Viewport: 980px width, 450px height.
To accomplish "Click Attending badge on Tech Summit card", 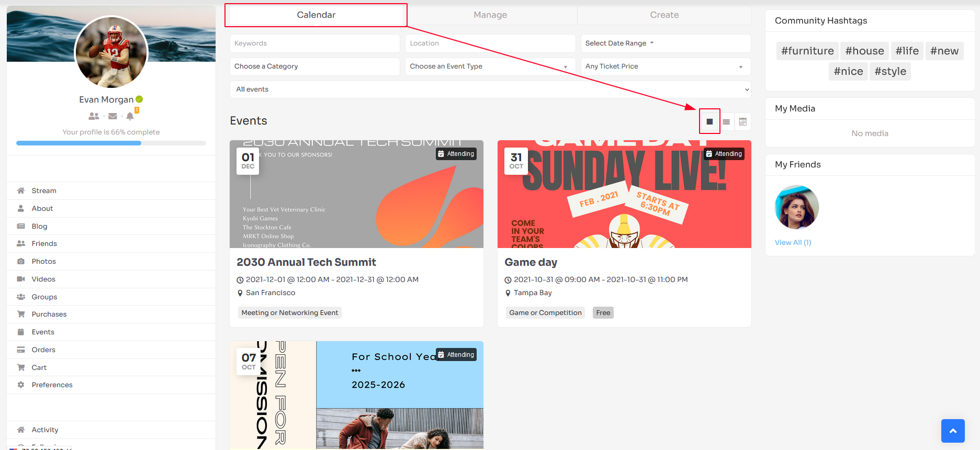I will point(456,154).
